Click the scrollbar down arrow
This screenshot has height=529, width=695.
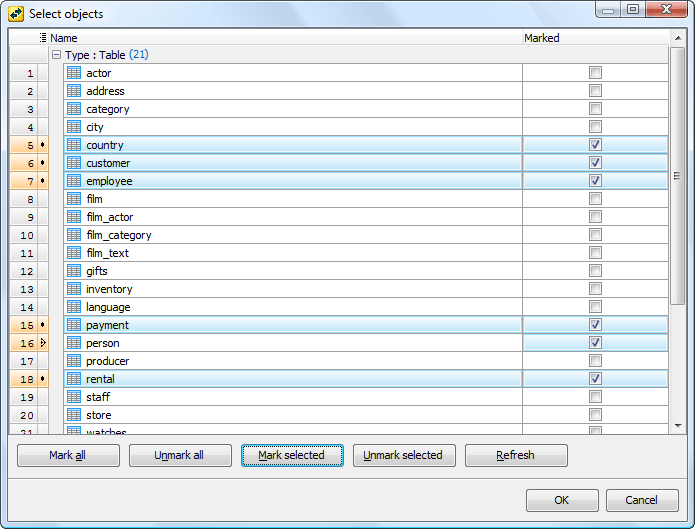(677, 427)
